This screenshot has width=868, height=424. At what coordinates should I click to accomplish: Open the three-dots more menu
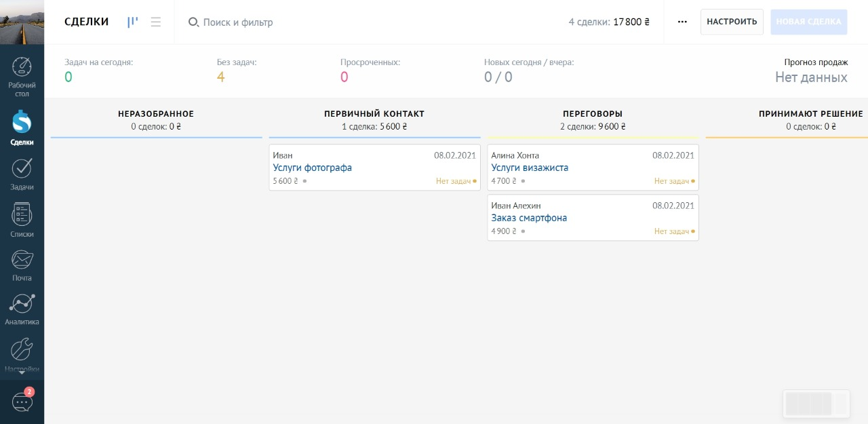[x=682, y=22]
